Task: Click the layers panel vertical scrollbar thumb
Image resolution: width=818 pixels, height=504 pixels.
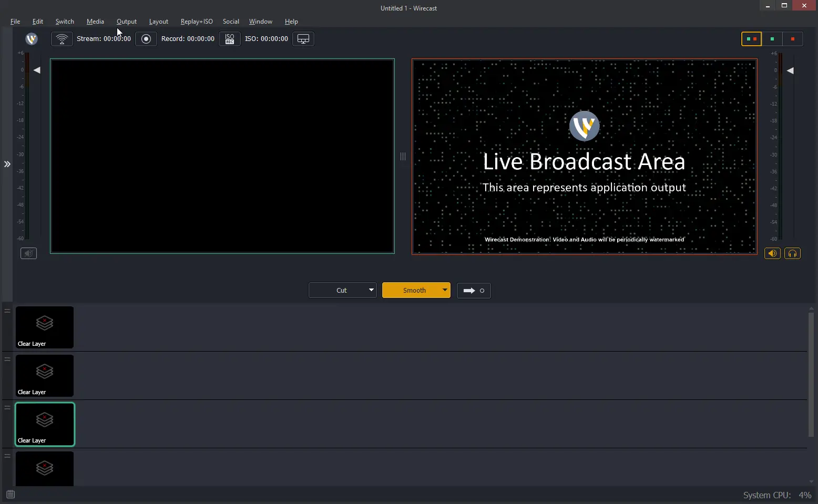Action: click(811, 374)
